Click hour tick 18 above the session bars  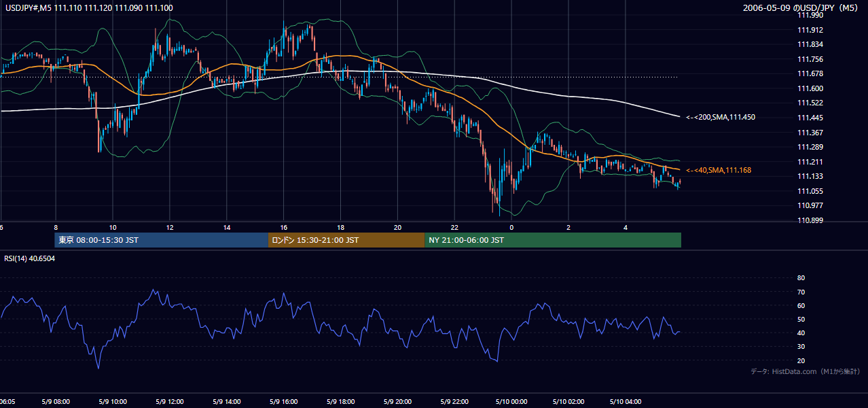341,228
